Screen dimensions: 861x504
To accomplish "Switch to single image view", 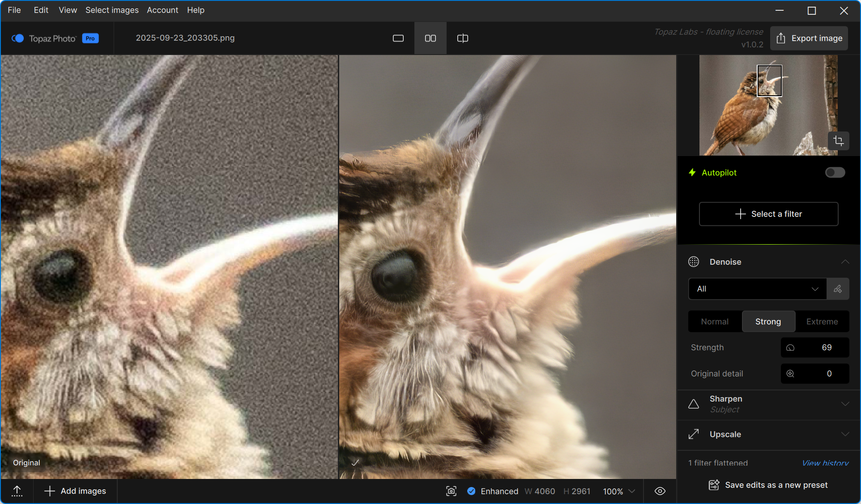I will click(x=398, y=38).
